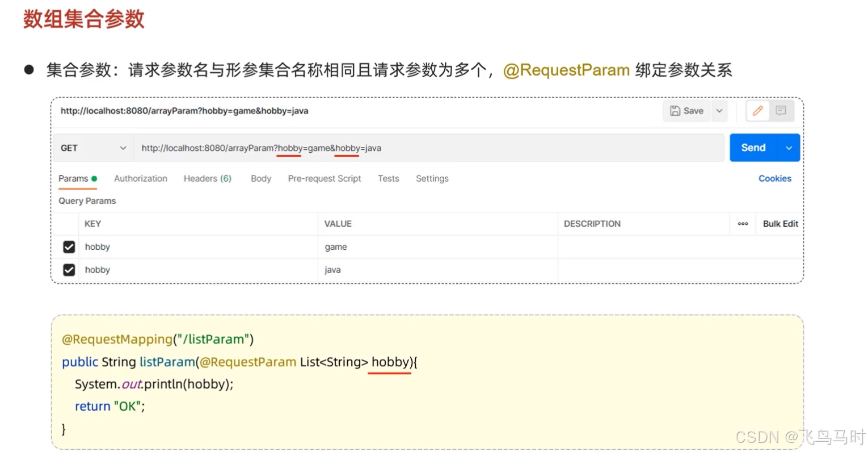The height and width of the screenshot is (452, 868).
Task: Switch to the Params tab
Action: tap(78, 178)
